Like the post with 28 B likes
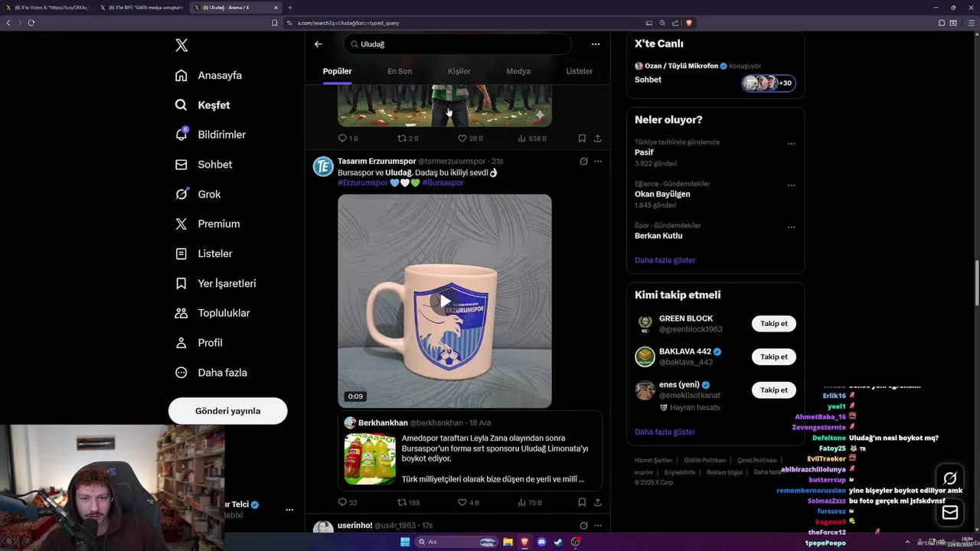 pos(470,139)
